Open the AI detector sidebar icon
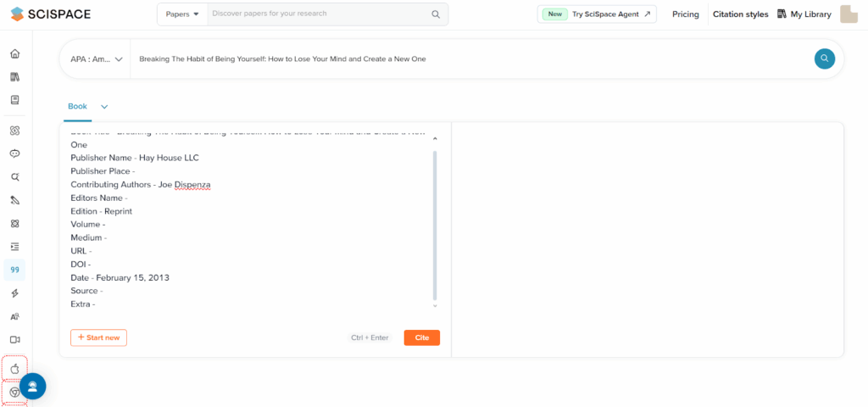The image size is (868, 407). click(15, 317)
